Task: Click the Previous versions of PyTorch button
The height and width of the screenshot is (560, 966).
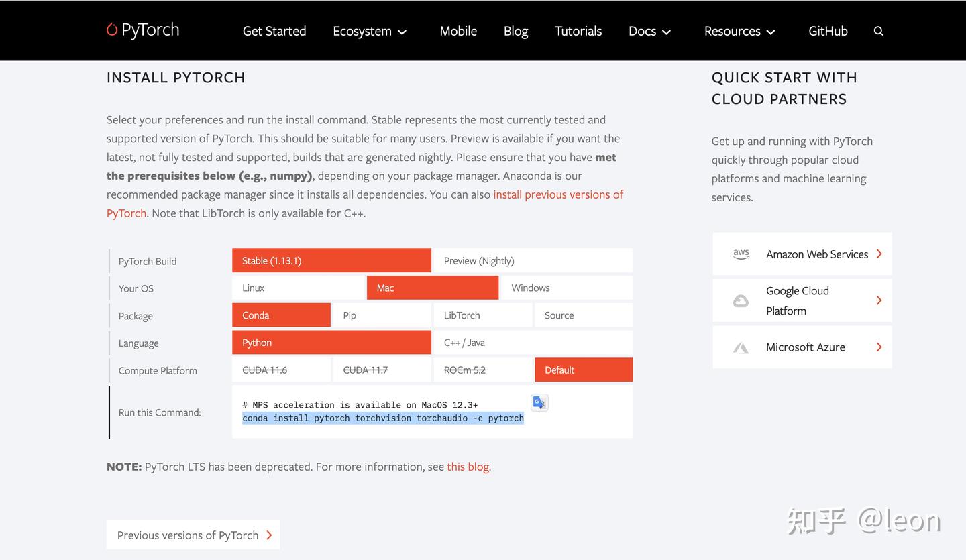Action: pos(193,535)
